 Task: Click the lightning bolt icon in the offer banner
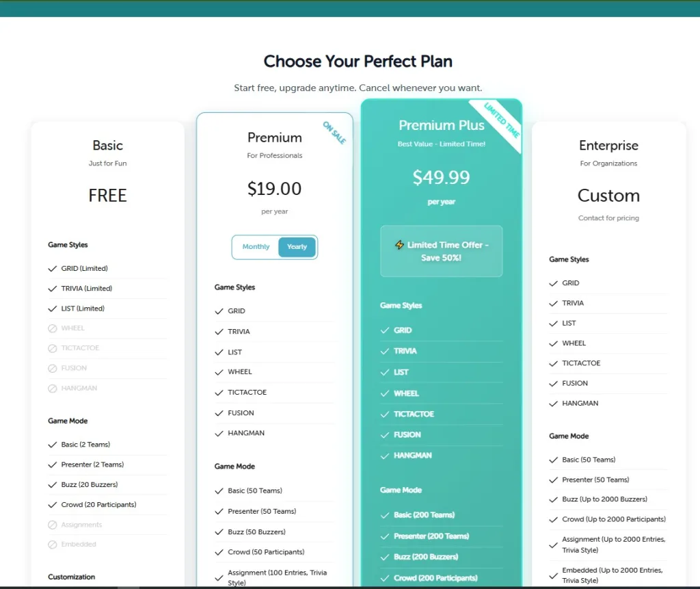(x=400, y=245)
